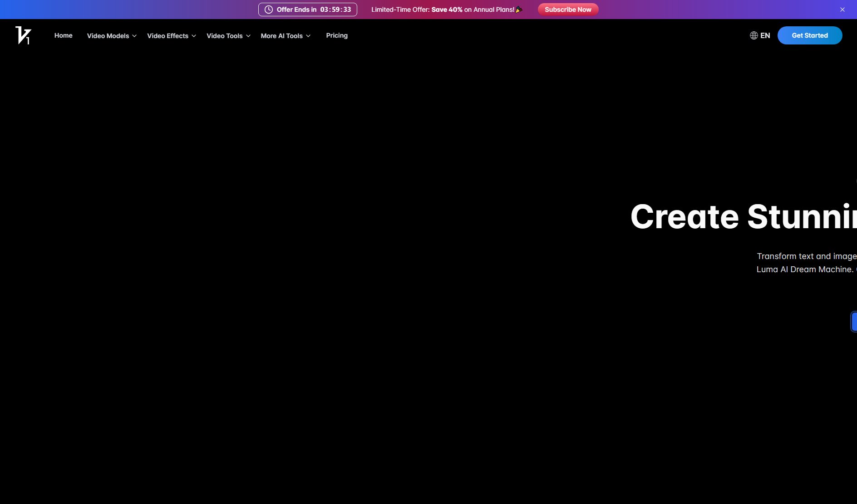
Task: Click the EN language label
Action: [765, 35]
